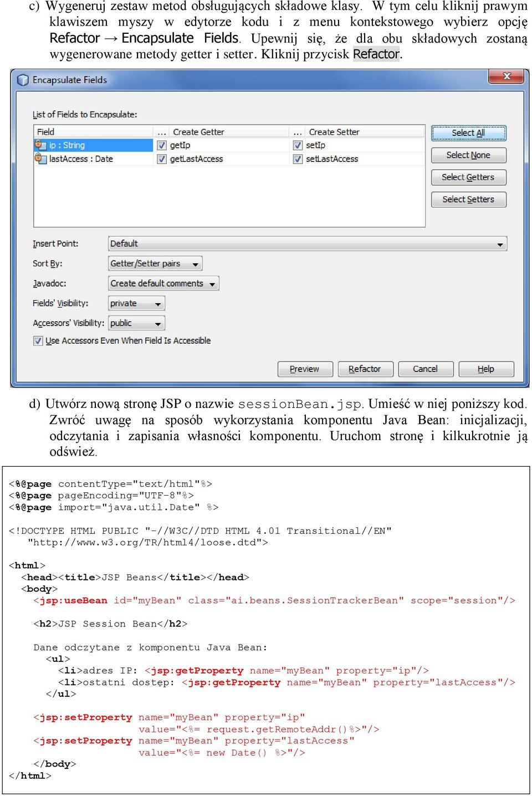Click the Help button
The height and width of the screenshot is (796, 532).
486,369
